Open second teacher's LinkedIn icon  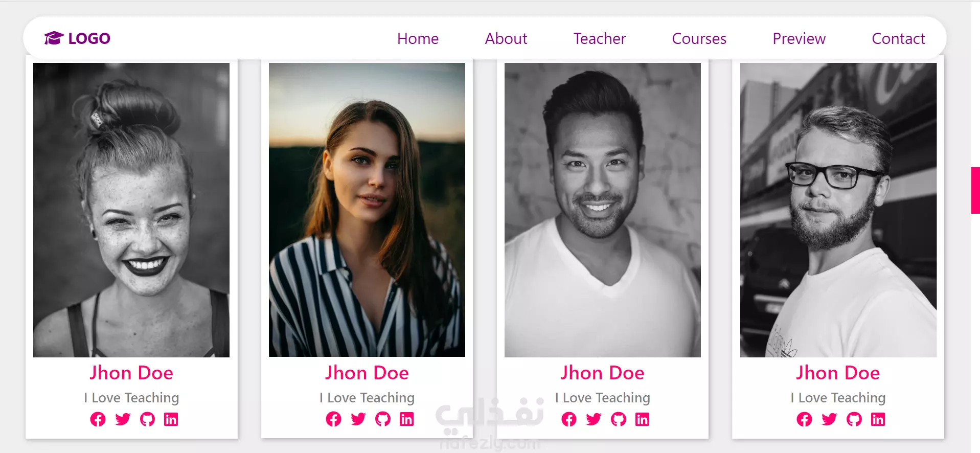click(x=407, y=419)
